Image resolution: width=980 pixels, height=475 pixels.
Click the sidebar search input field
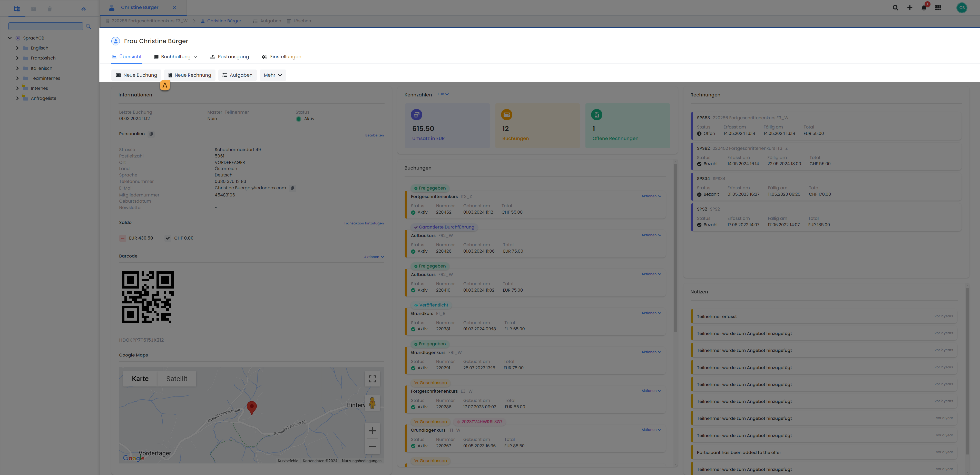point(46,26)
